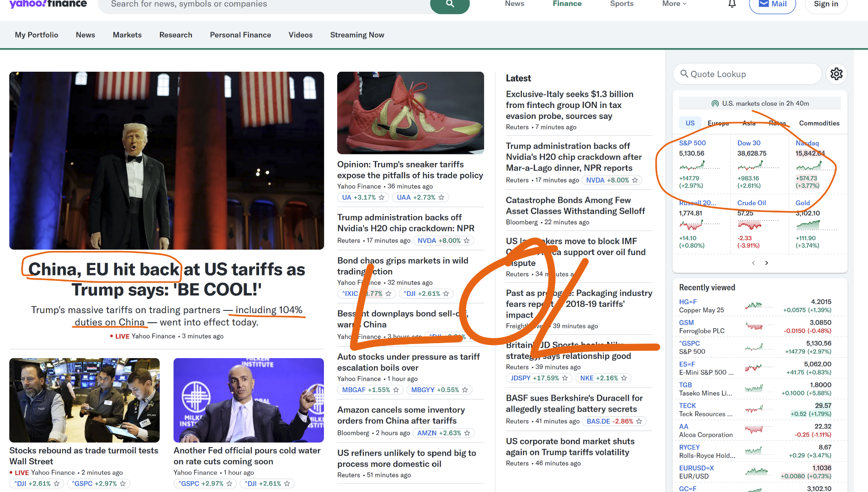The height and width of the screenshot is (492, 868).
Task: Expand the More dropdown menu
Action: tap(674, 4)
